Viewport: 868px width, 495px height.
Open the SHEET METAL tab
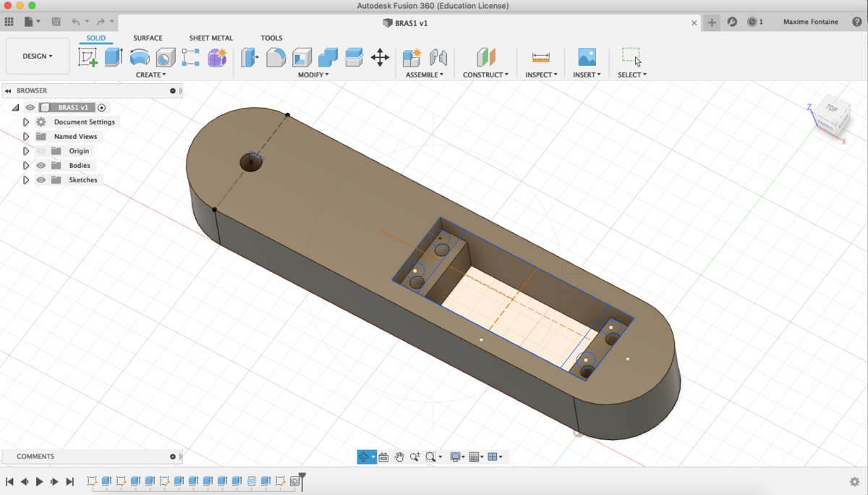tap(211, 38)
